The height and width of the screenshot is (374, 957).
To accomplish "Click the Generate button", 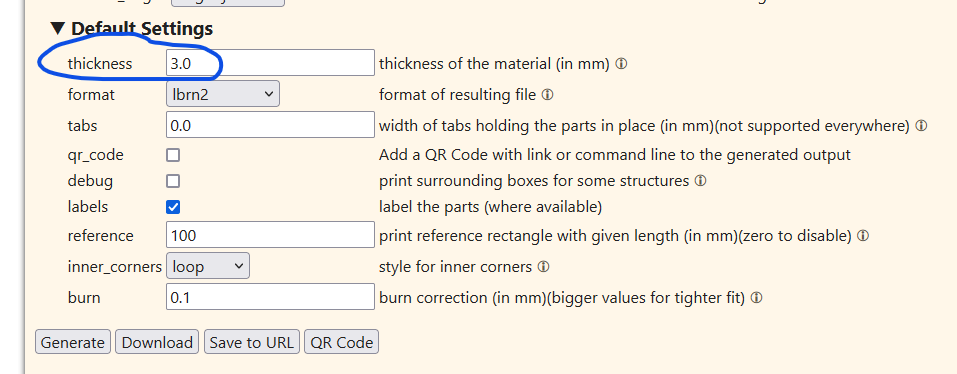I will click(73, 342).
